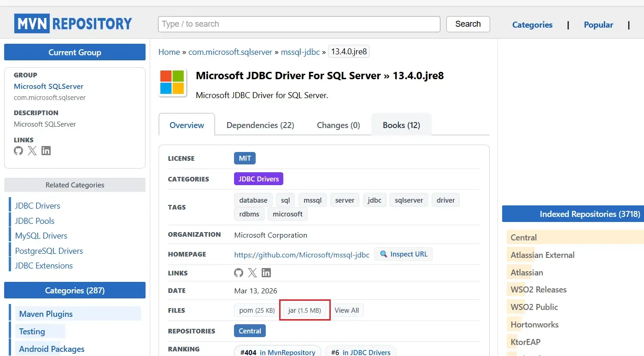Select the server tag
The width and height of the screenshot is (644, 356).
[x=345, y=200]
